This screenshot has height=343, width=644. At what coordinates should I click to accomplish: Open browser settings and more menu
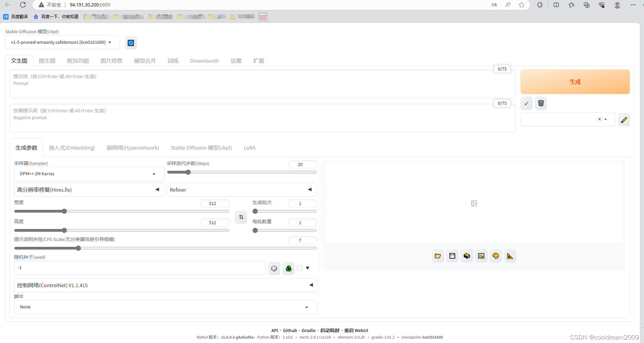coord(633,5)
